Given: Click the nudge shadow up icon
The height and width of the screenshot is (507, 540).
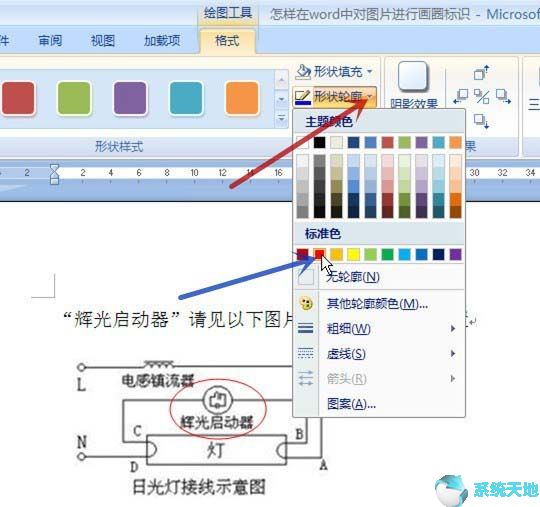Looking at the screenshot, I should tap(481, 72).
